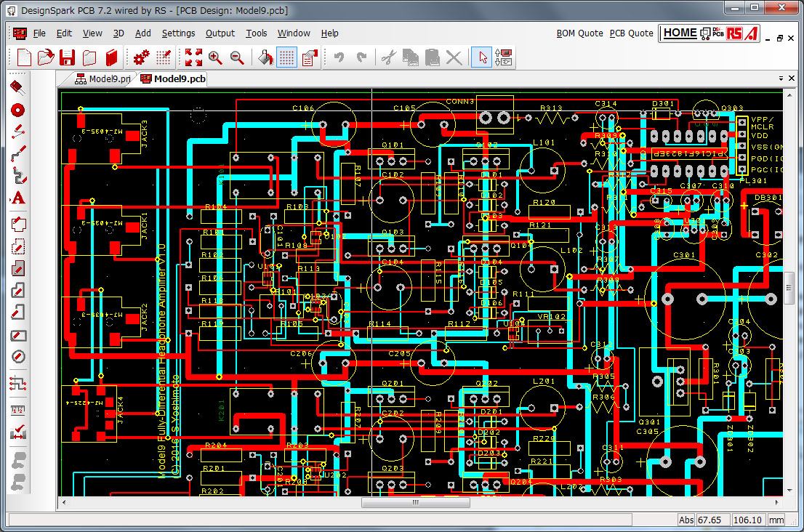
Task: Open the design technology gears icon
Action: [142, 58]
